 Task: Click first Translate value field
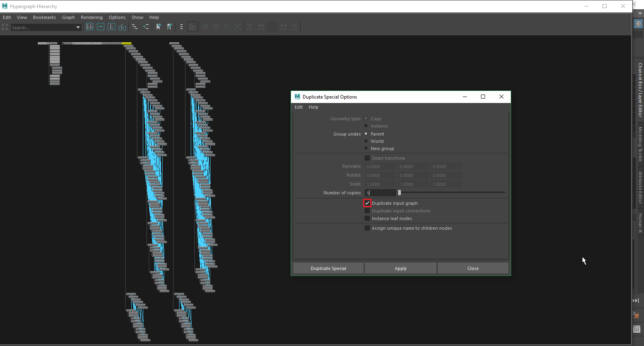point(380,167)
